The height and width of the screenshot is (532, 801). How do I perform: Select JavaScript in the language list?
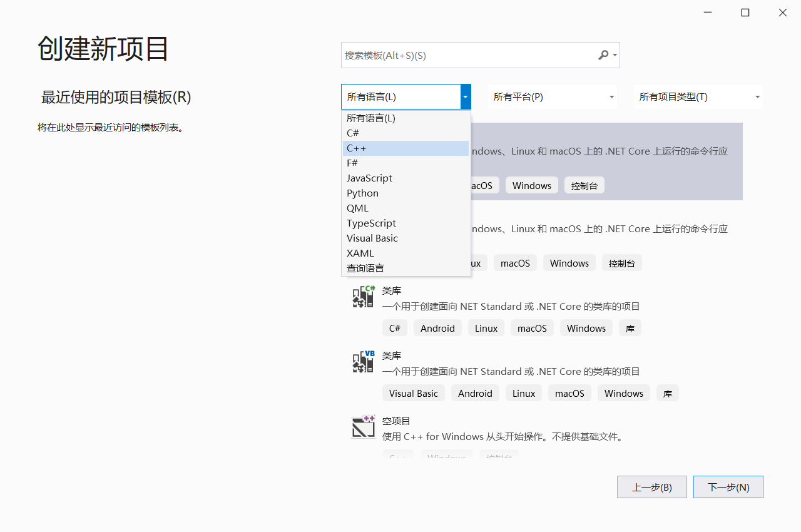pos(406,178)
